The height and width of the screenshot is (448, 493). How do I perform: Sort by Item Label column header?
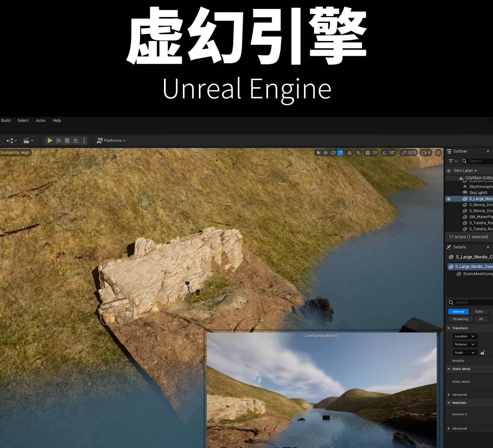point(465,171)
